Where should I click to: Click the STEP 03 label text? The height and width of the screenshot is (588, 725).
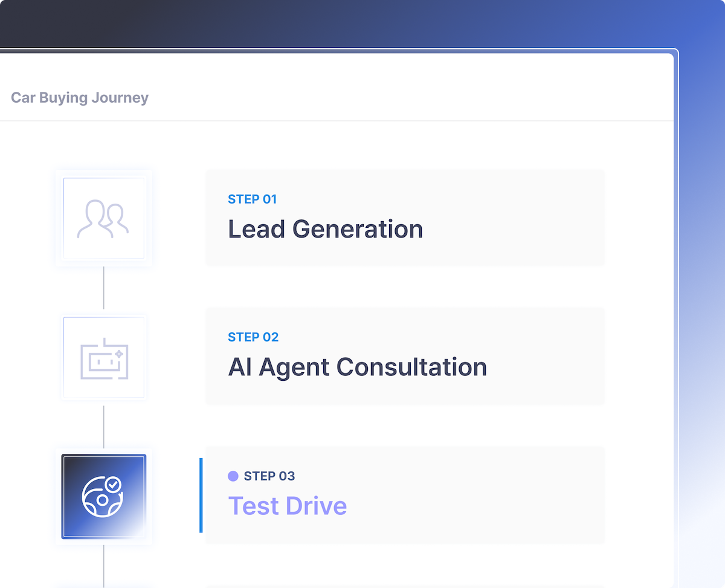pos(269,476)
